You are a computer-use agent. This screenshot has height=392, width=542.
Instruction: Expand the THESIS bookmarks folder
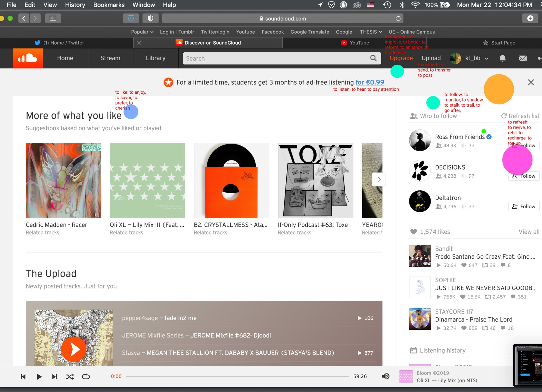tap(371, 32)
